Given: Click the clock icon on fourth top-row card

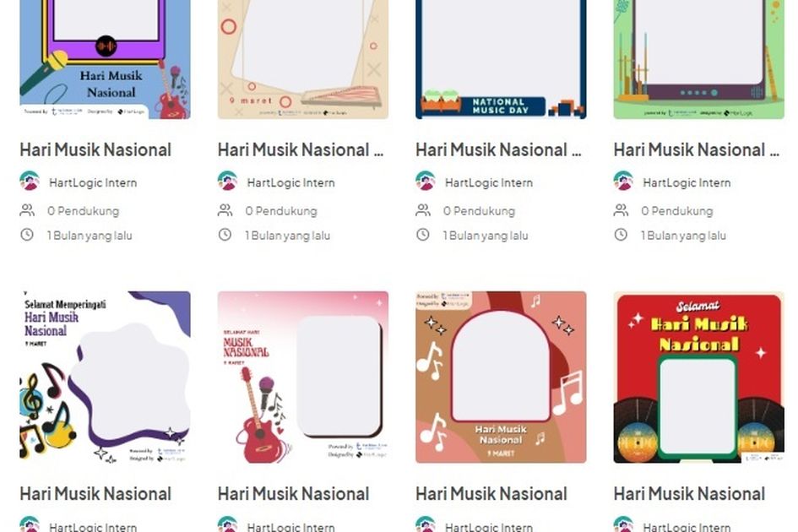Looking at the screenshot, I should point(621,235).
